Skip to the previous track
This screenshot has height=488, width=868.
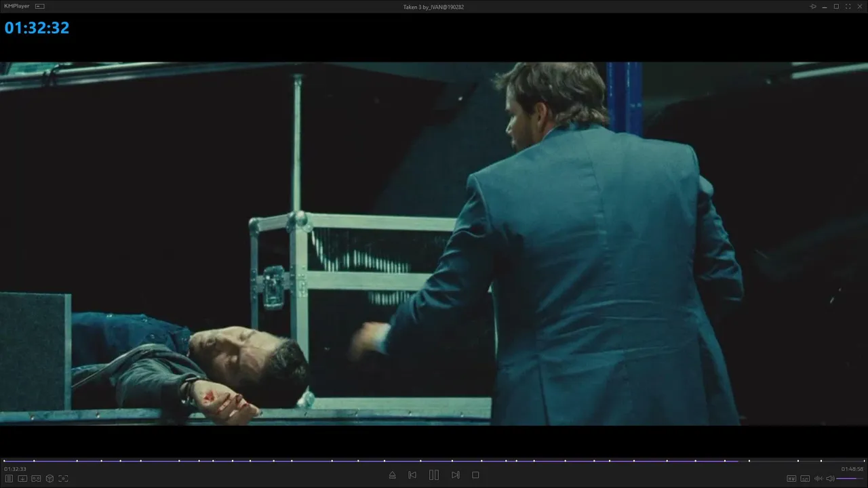coord(412,475)
